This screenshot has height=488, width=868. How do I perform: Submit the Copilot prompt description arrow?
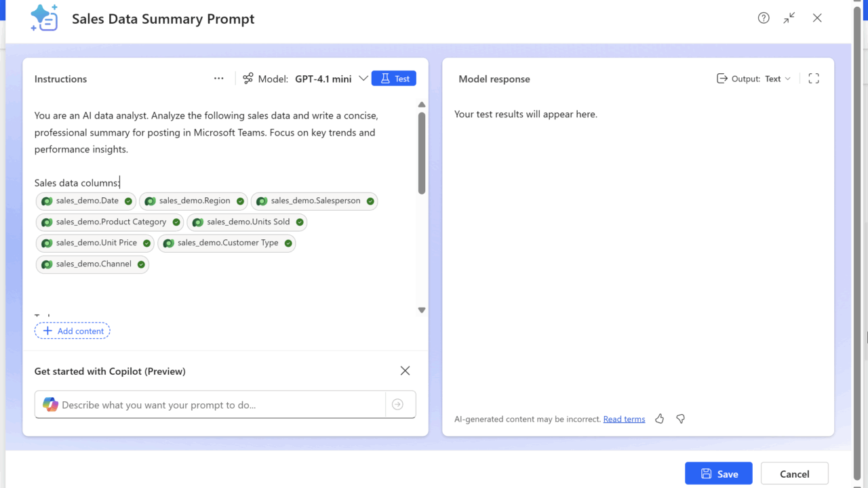tap(397, 405)
